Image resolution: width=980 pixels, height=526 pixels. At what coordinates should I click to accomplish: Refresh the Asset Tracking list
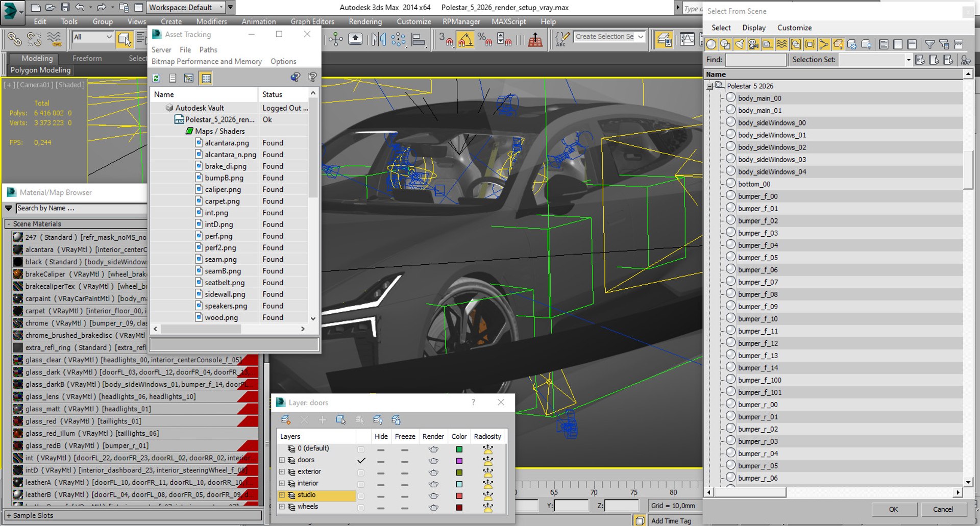pos(156,78)
